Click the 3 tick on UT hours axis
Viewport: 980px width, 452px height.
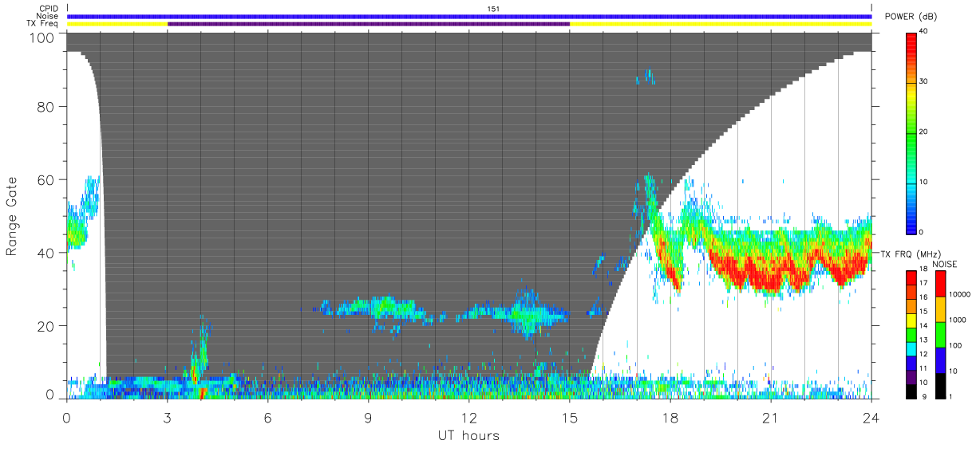click(168, 417)
